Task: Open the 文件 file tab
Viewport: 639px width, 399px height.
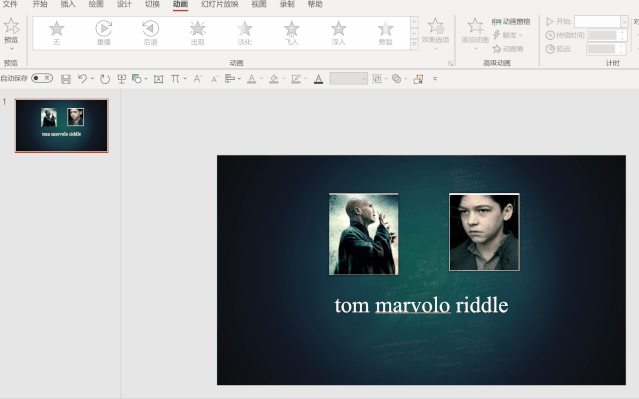Action: [10, 4]
